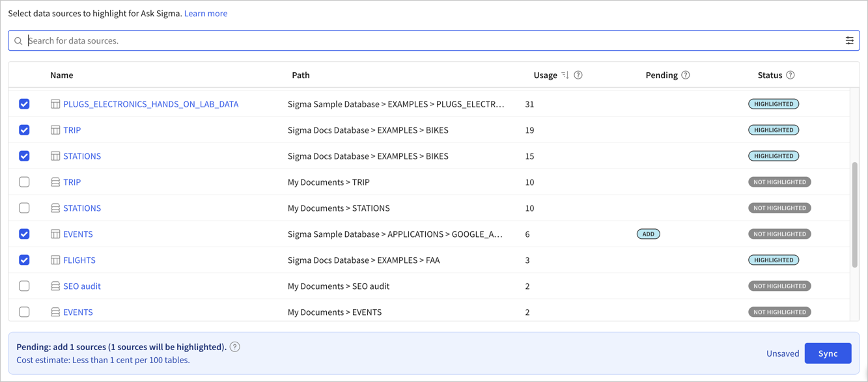The width and height of the screenshot is (868, 382).
Task: Click the help icon next to Pending header
Action: pos(685,75)
